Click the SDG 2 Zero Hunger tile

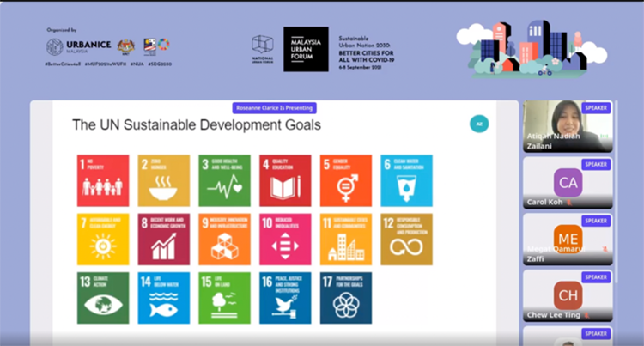[164, 180]
